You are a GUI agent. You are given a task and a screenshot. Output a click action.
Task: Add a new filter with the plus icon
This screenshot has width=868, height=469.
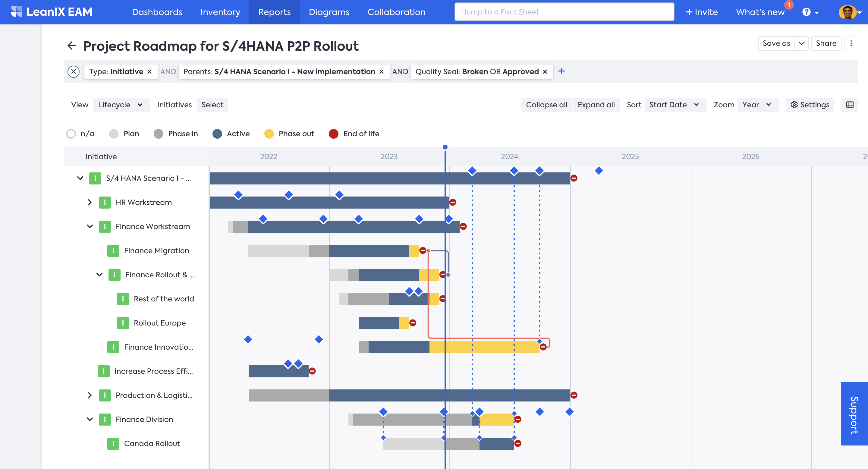tap(561, 71)
